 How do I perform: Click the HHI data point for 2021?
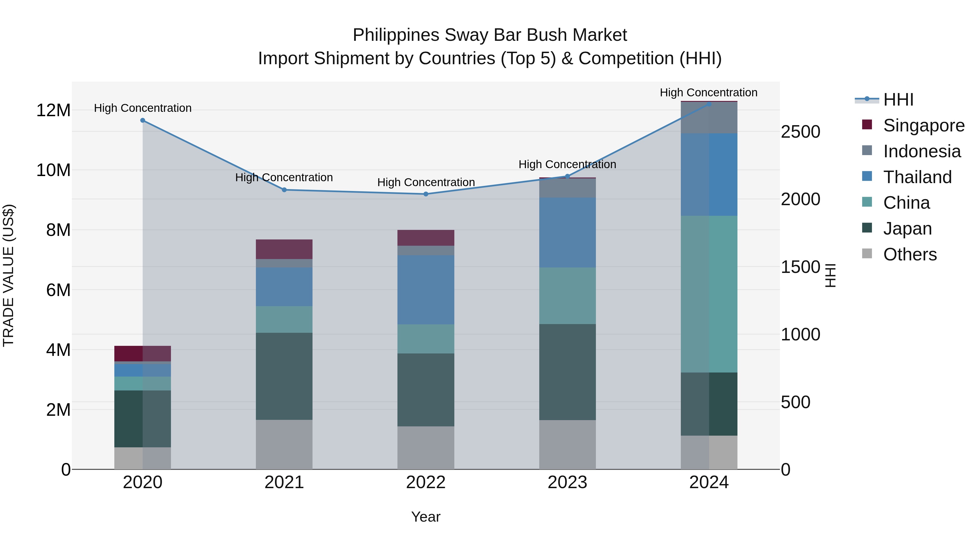tap(284, 190)
